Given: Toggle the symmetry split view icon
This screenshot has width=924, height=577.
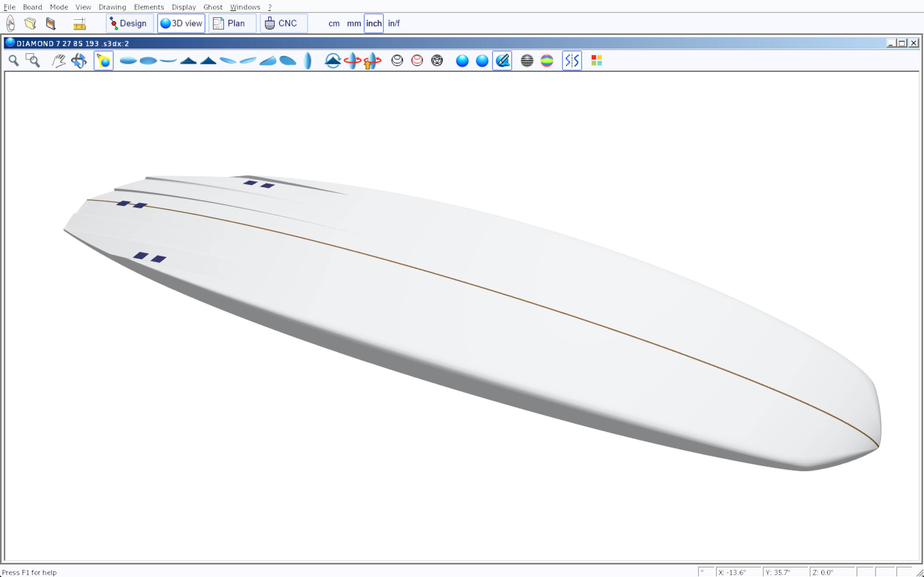Looking at the screenshot, I should pos(572,61).
